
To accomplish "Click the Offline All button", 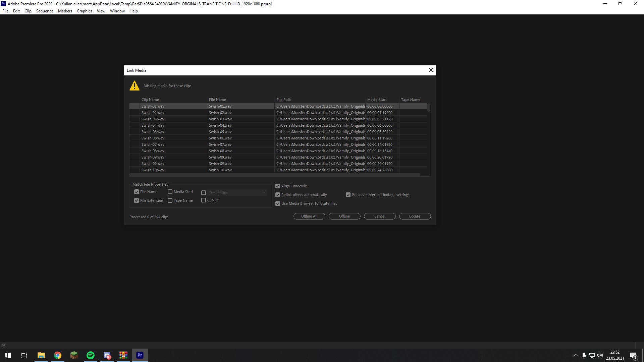I will 309,216.
